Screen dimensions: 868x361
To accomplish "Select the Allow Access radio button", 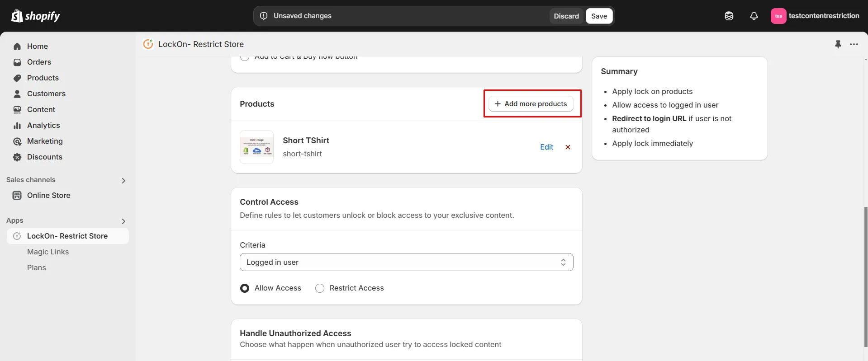I will (x=245, y=288).
